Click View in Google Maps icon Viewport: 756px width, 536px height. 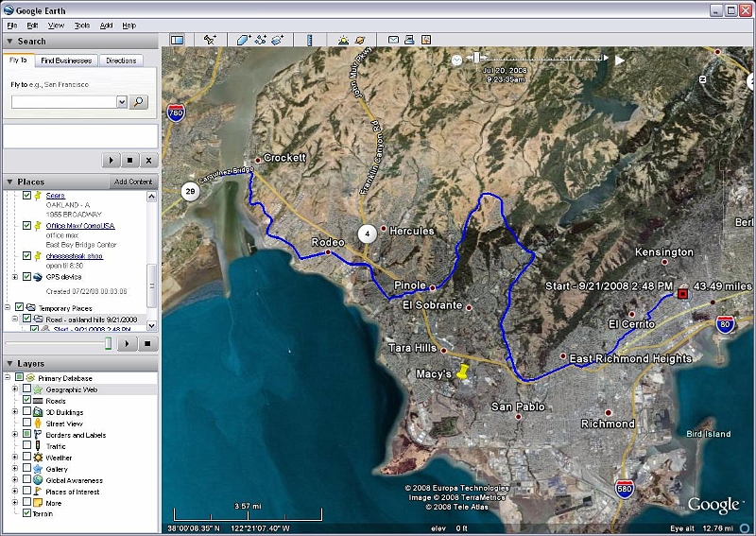pyautogui.click(x=426, y=40)
